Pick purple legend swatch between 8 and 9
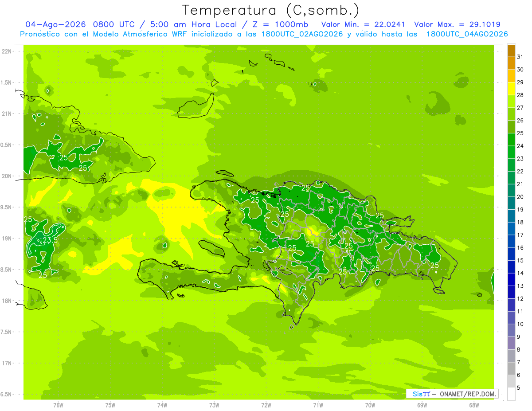 (x=511, y=343)
